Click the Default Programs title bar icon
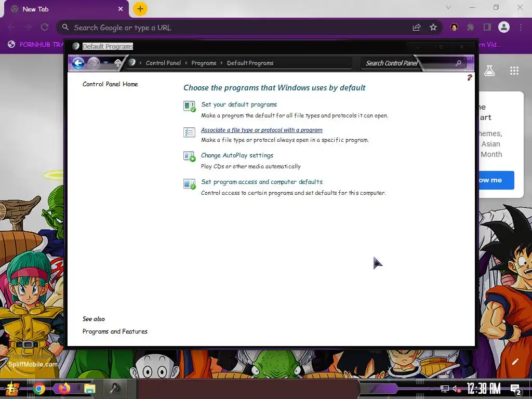This screenshot has height=399, width=532. [76, 46]
